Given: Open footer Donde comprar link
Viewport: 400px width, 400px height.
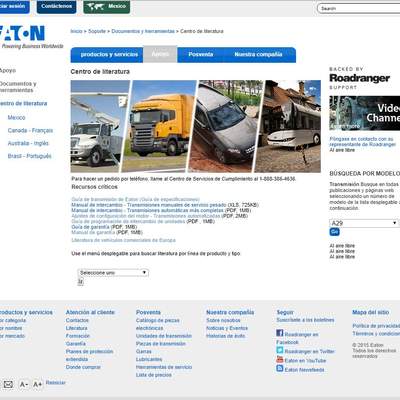Looking at the screenshot, I should 83,367.
